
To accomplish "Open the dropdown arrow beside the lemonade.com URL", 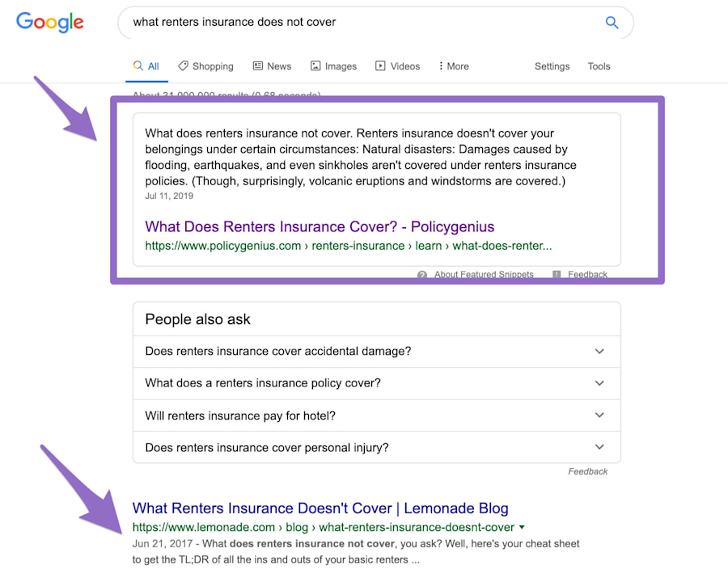I will (x=521, y=526).
